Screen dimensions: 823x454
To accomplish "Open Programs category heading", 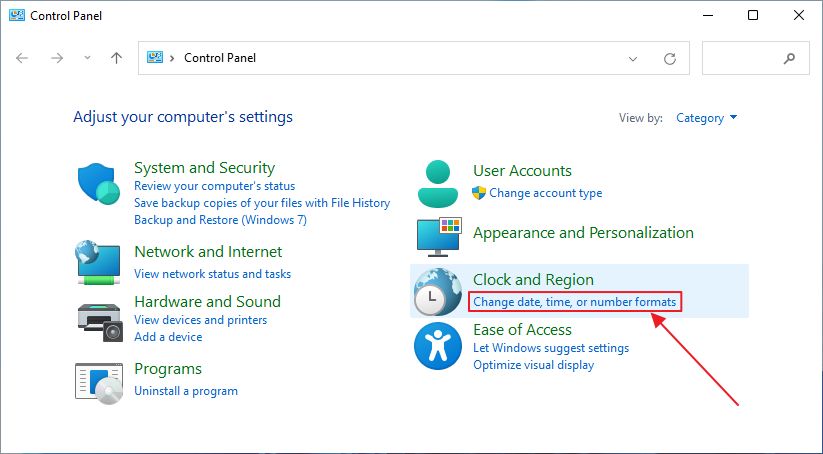I will [168, 368].
